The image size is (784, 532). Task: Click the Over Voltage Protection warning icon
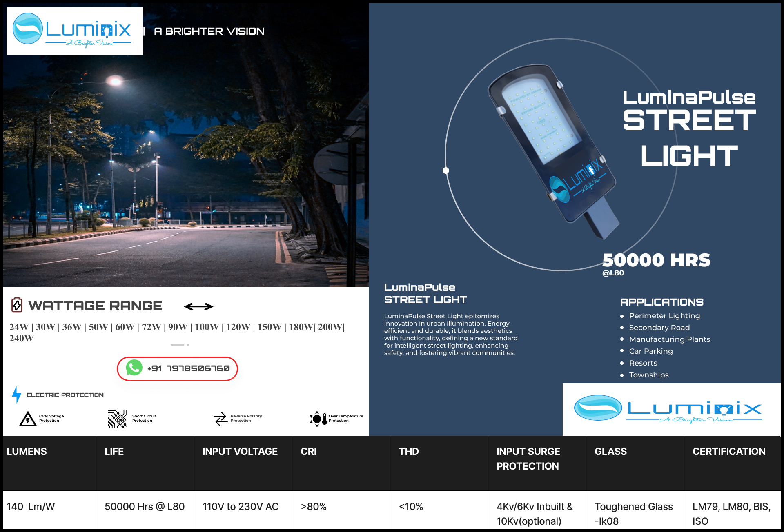point(28,419)
